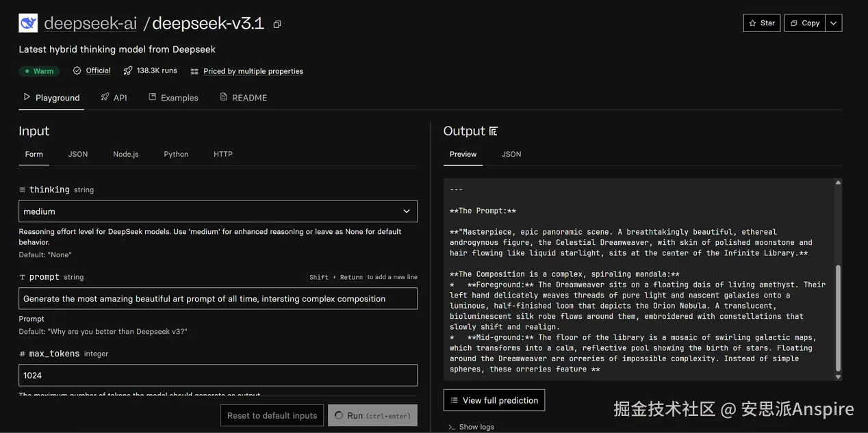Select the Node.js input tab
This screenshot has height=433, width=868.
coord(126,154)
